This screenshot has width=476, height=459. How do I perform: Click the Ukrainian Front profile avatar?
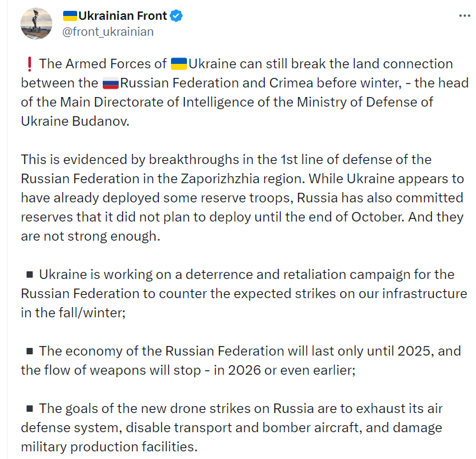pyautogui.click(x=36, y=24)
